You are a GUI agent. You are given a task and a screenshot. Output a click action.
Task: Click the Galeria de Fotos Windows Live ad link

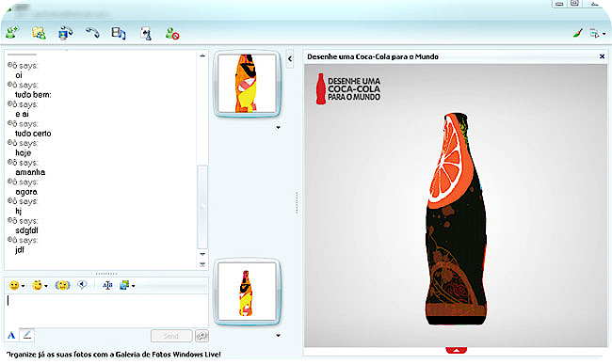tap(114, 355)
